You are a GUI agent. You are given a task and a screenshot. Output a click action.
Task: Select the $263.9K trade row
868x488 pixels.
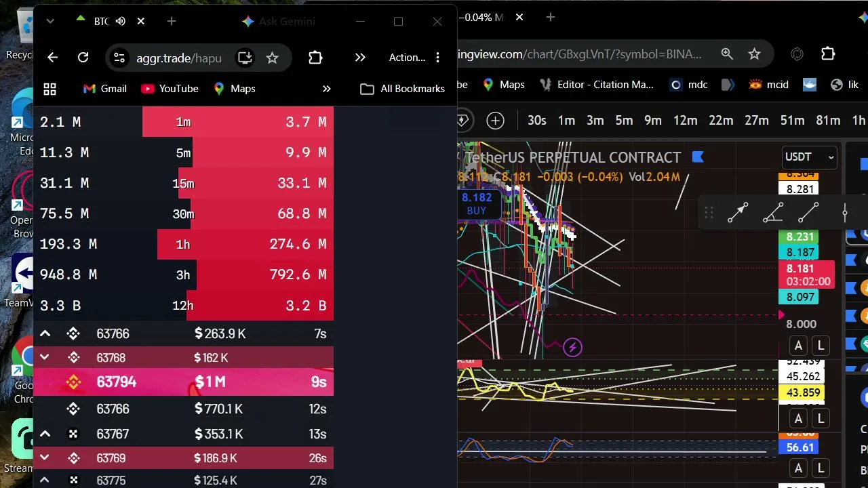pyautogui.click(x=183, y=333)
